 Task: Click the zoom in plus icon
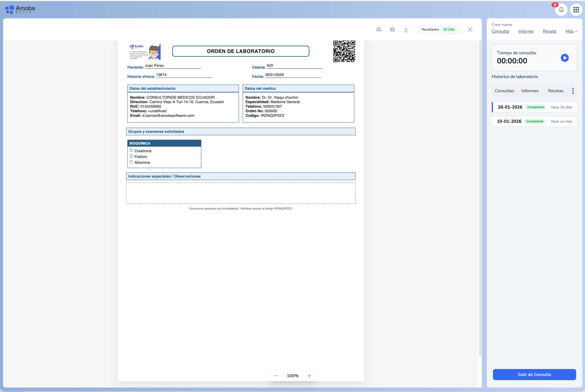(309, 376)
